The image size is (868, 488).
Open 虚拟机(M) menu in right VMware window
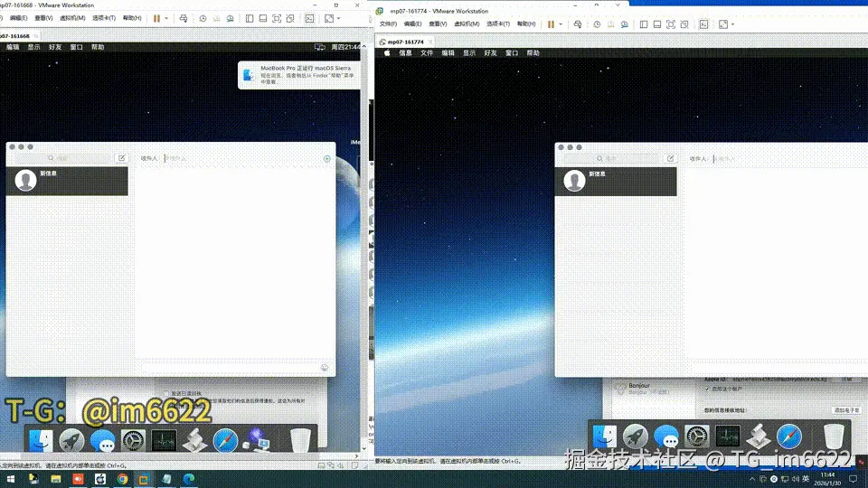tap(467, 23)
